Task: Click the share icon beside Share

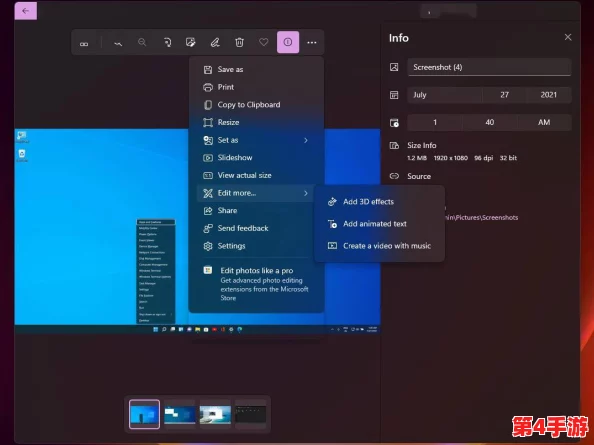Action: (208, 211)
